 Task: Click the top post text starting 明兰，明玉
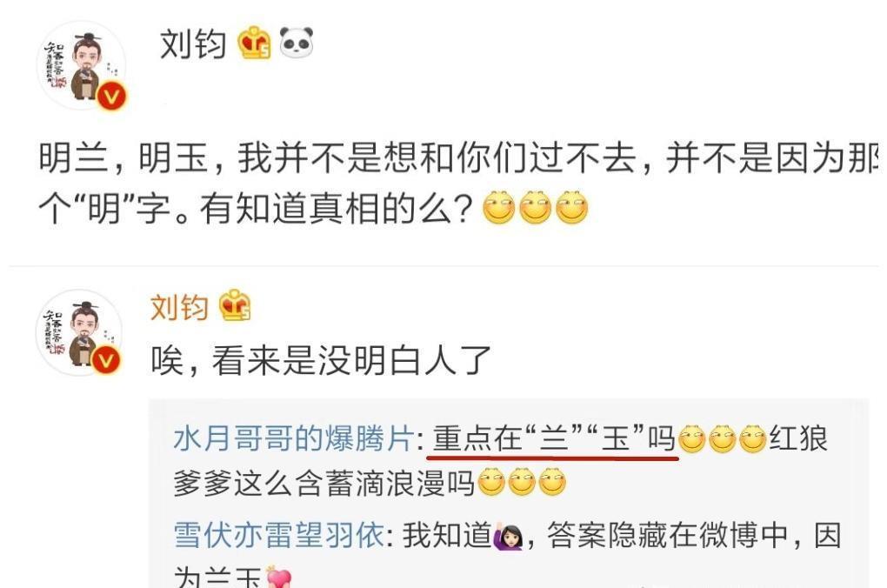(x=457, y=183)
